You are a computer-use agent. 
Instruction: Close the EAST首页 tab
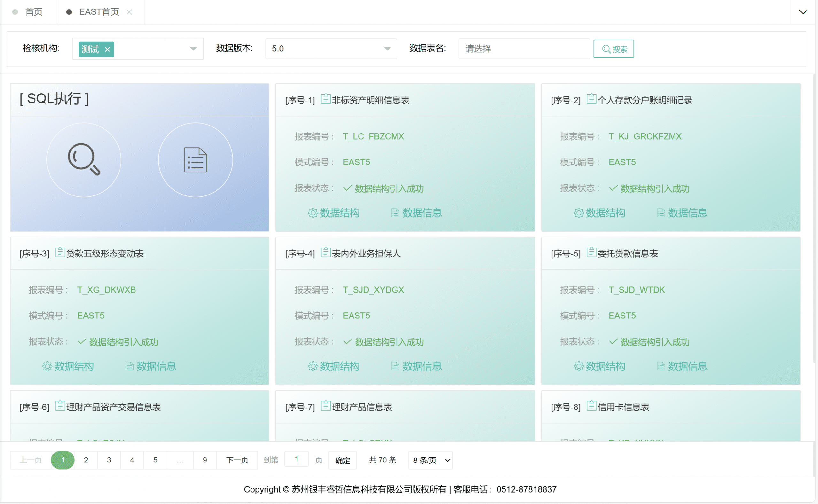tap(129, 12)
